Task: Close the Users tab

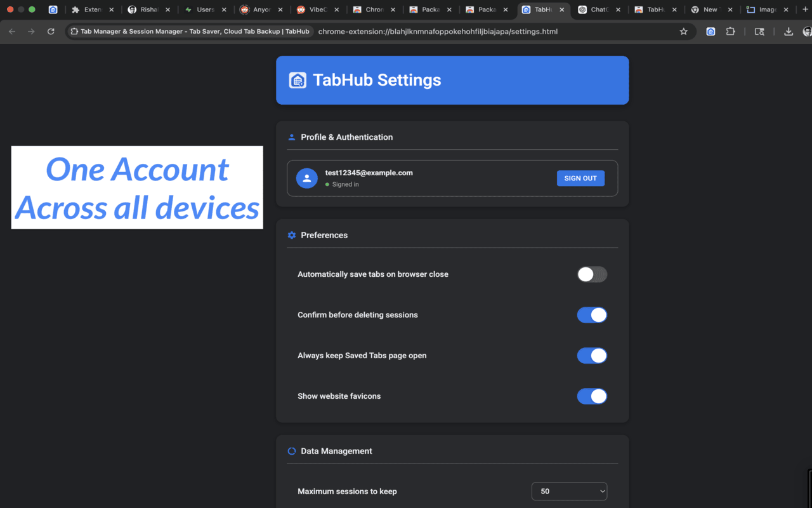Action: click(224, 10)
